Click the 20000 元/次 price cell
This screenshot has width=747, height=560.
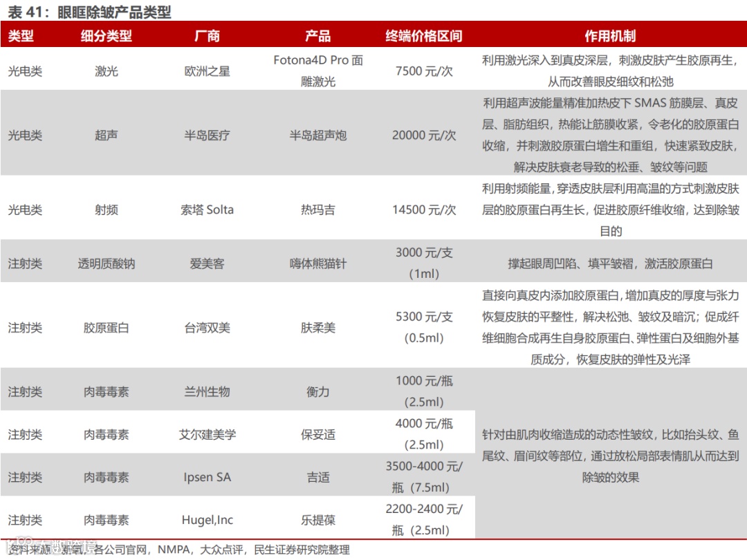point(424,136)
